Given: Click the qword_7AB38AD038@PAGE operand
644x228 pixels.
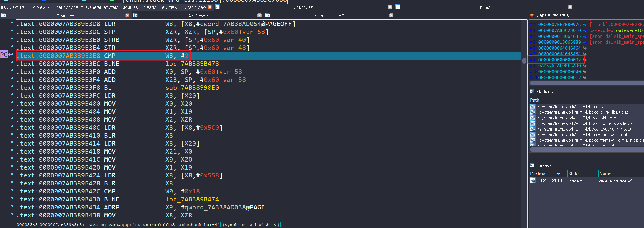Looking at the screenshot, I should tap(224, 207).
